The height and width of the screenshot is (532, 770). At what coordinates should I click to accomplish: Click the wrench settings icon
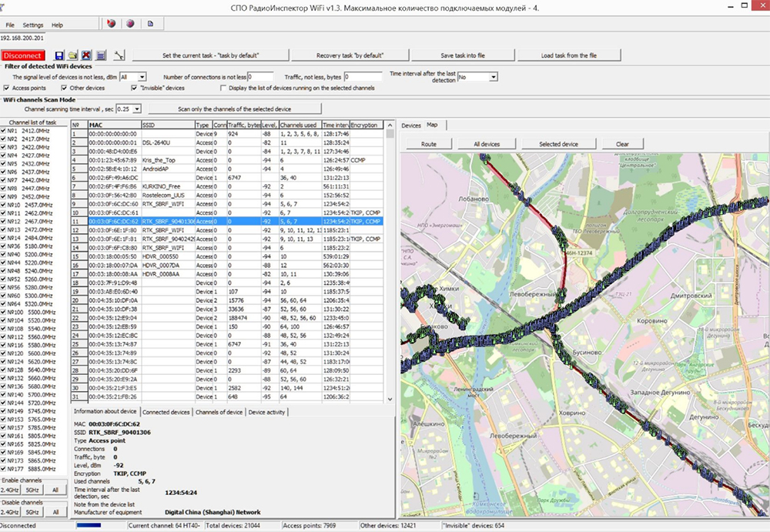pyautogui.click(x=119, y=55)
